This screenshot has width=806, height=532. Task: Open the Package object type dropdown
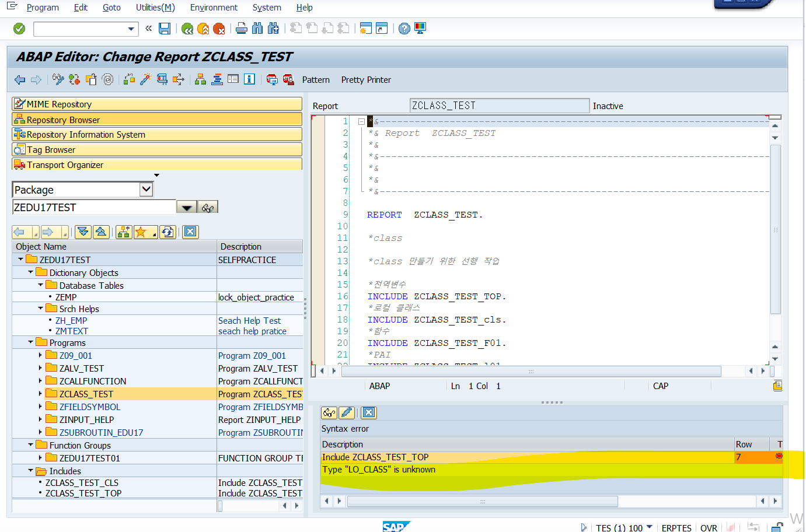(146, 190)
